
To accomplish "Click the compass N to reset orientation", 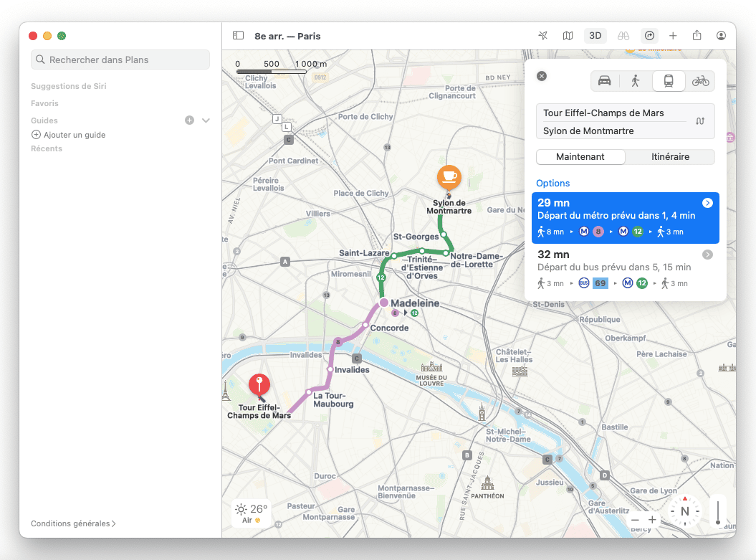I will point(684,511).
